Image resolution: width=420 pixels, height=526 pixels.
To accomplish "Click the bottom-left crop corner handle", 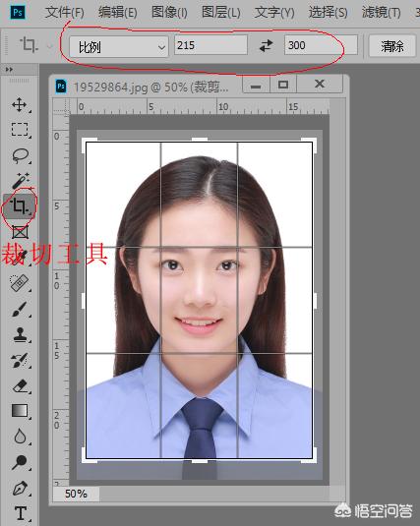I will pos(87,458).
